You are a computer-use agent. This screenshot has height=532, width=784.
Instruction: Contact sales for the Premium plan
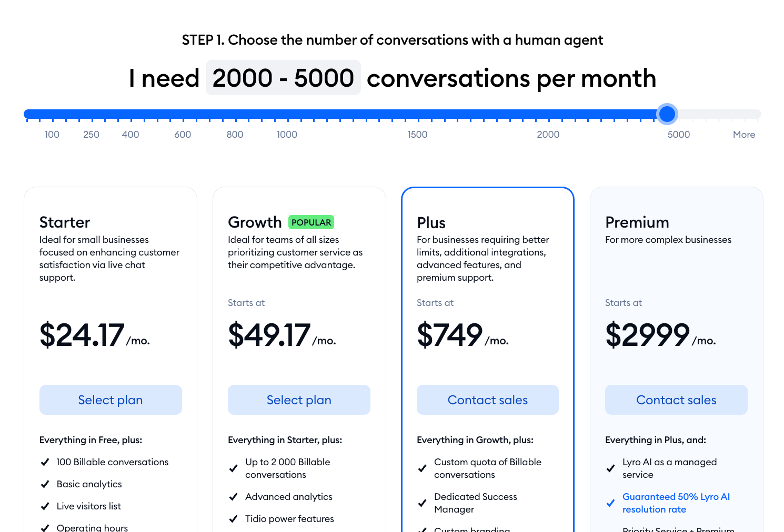pyautogui.click(x=676, y=400)
